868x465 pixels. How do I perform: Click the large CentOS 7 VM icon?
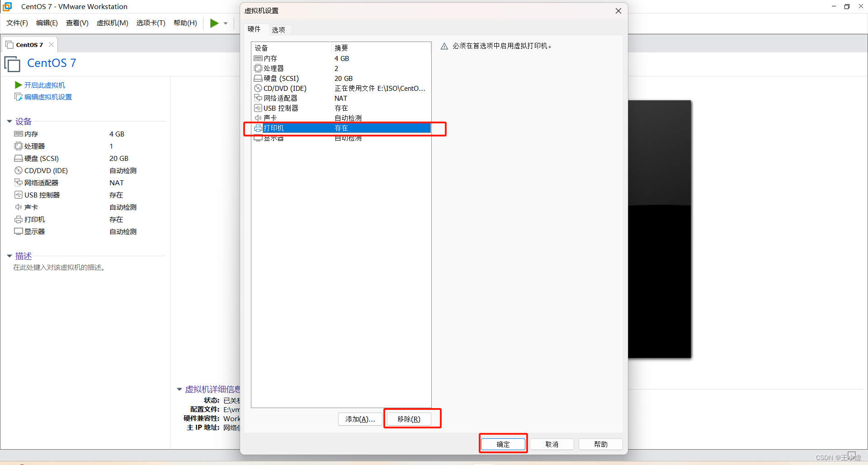tap(12, 64)
